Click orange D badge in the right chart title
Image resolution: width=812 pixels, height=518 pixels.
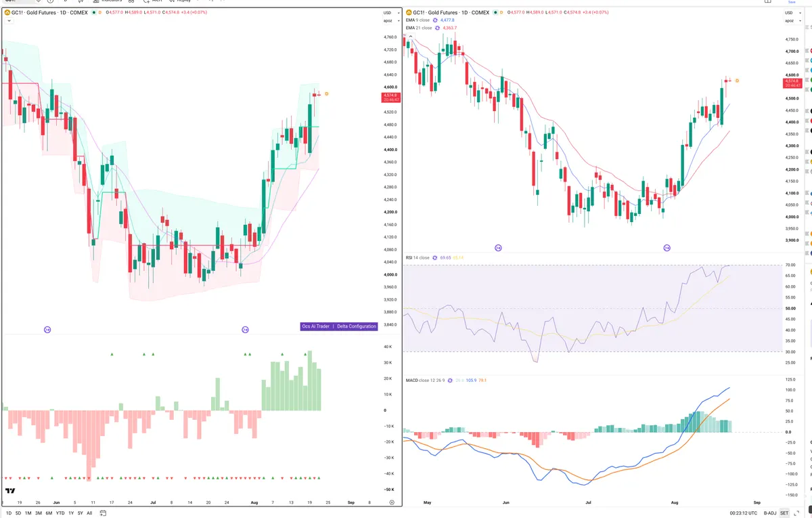[x=502, y=12]
